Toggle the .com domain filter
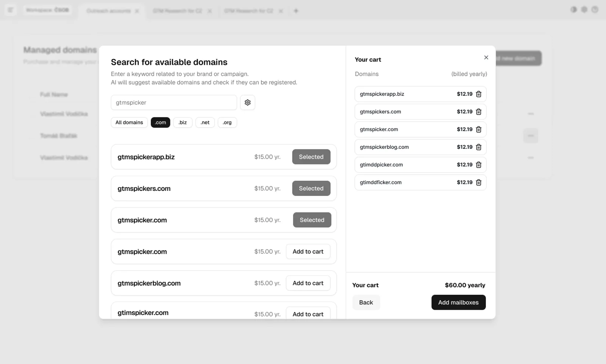The height and width of the screenshot is (364, 606). tap(160, 122)
